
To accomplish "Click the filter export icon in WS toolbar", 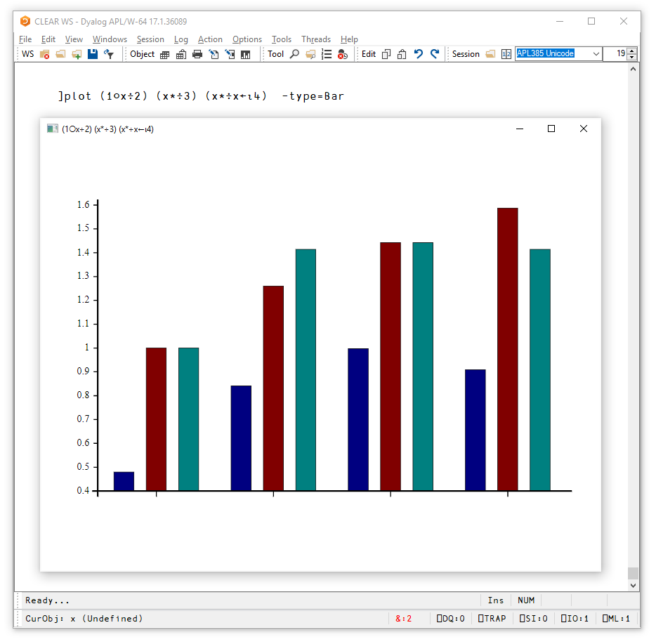I will (x=109, y=54).
